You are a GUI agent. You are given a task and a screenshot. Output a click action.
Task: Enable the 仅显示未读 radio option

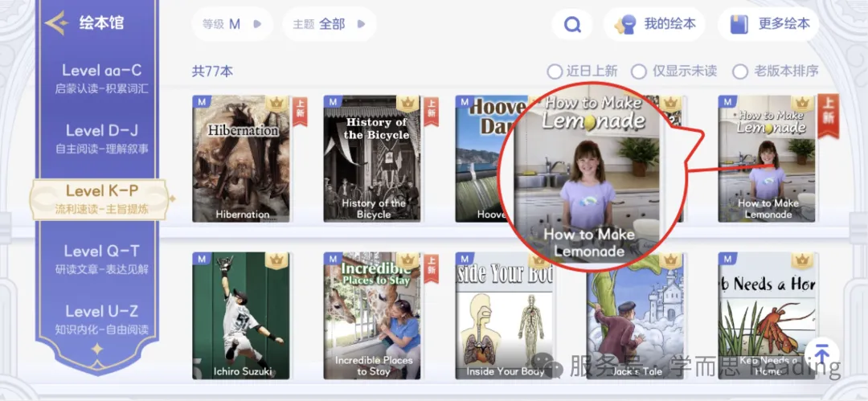point(674,72)
